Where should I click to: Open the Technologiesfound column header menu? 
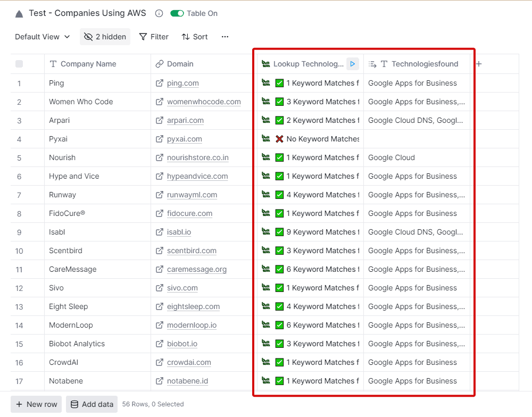pos(425,64)
